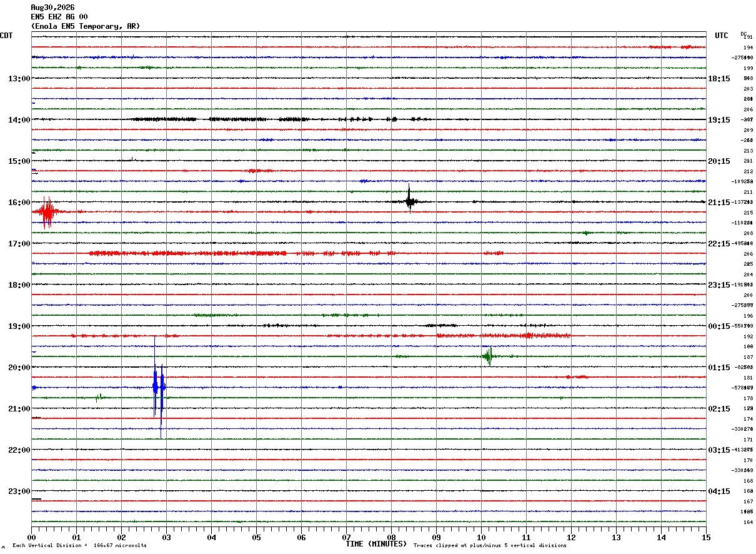Viewport: 756px width, 554px height.
Task: Click the station title 'Enola EN5 Temporary, AR'
Action: pos(86,26)
